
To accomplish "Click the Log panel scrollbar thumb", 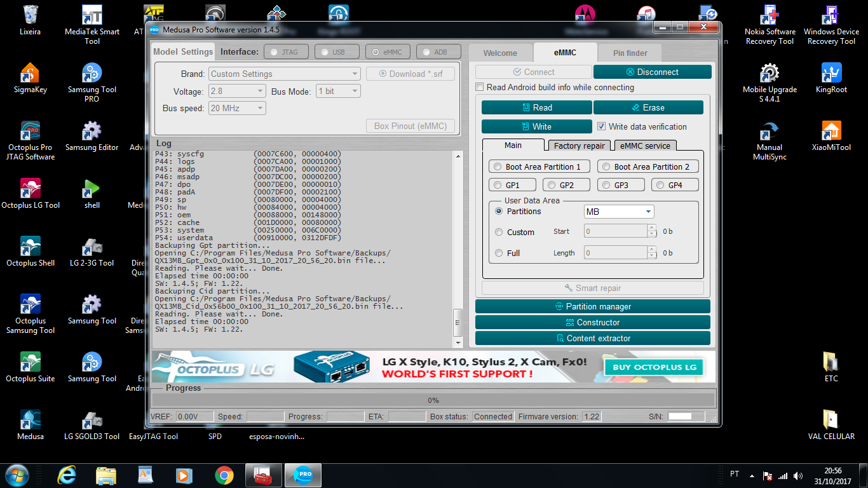I will pyautogui.click(x=458, y=323).
